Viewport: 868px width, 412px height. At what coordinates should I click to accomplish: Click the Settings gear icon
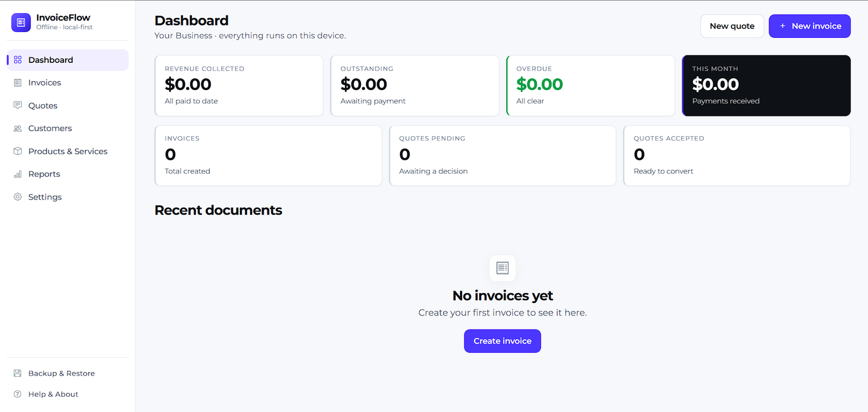click(x=18, y=197)
